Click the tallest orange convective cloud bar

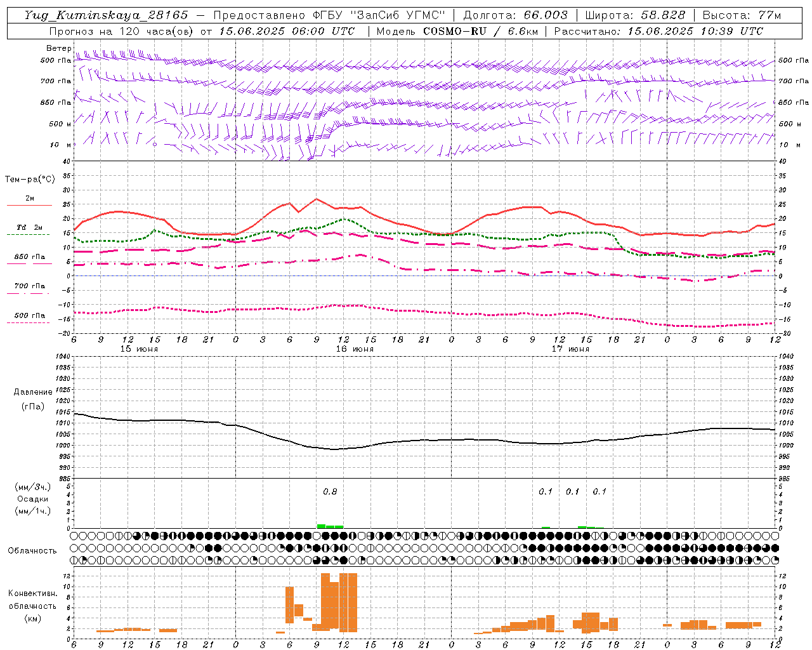348,602
